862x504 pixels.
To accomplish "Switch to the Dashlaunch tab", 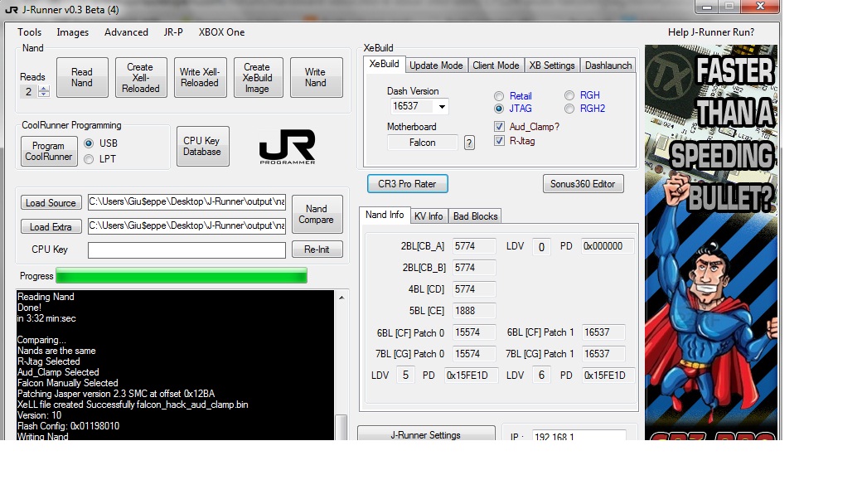I will pyautogui.click(x=608, y=65).
